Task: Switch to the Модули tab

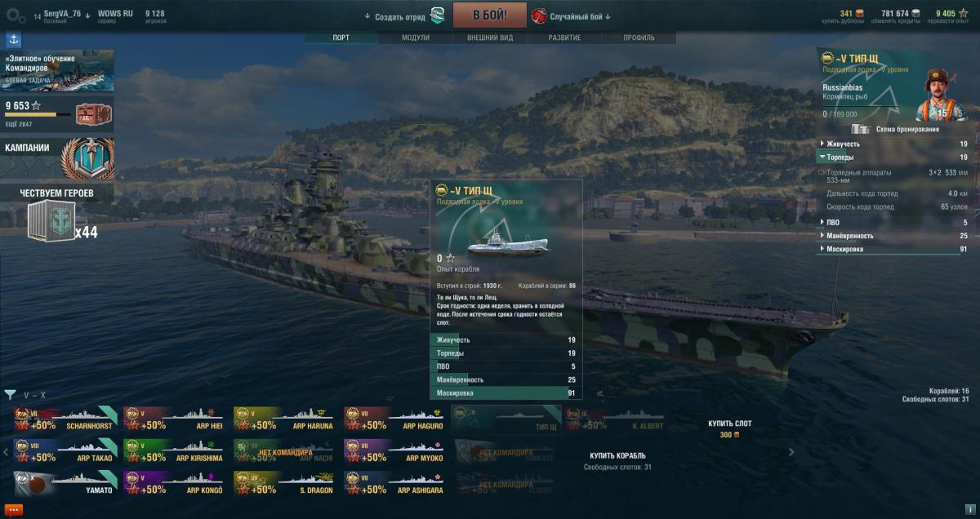Action: click(416, 38)
